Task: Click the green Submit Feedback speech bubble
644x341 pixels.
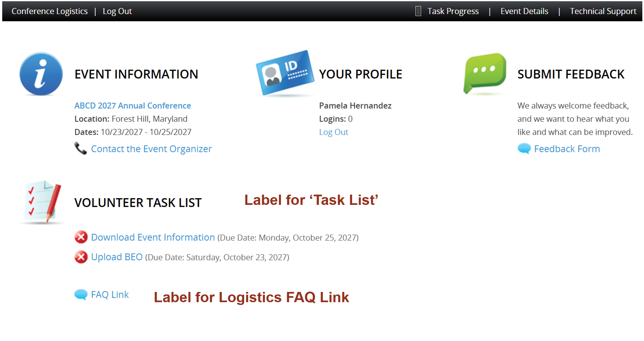Action: (x=485, y=73)
